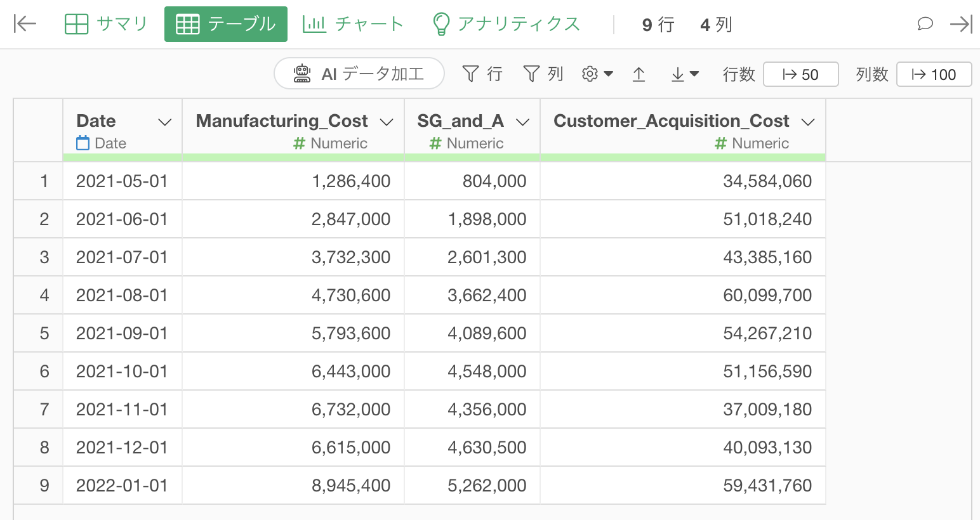The height and width of the screenshot is (520, 980).
Task: Open the SG_and_A column menu chevron
Action: pyautogui.click(x=523, y=122)
